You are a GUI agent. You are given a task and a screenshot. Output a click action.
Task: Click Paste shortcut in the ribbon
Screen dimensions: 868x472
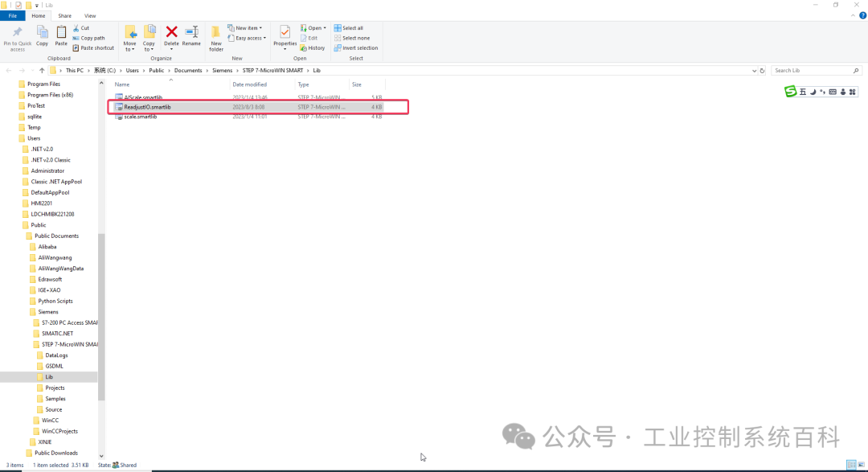pyautogui.click(x=93, y=48)
